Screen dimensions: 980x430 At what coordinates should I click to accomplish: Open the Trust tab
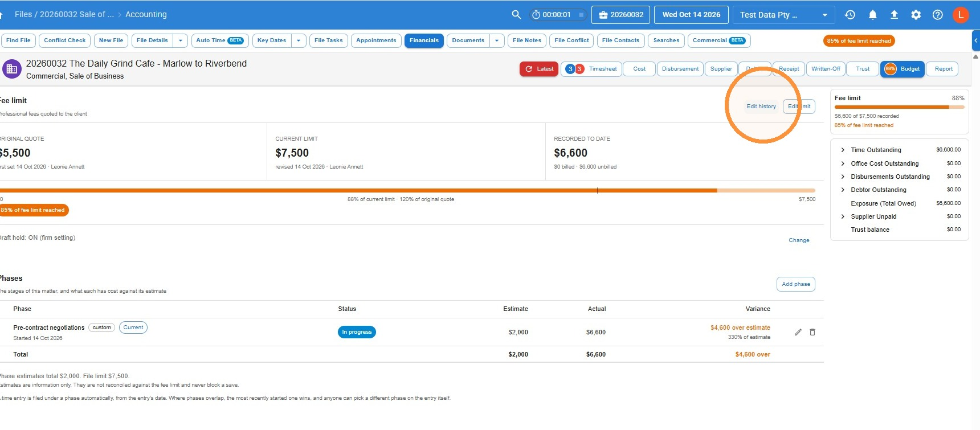pos(863,69)
